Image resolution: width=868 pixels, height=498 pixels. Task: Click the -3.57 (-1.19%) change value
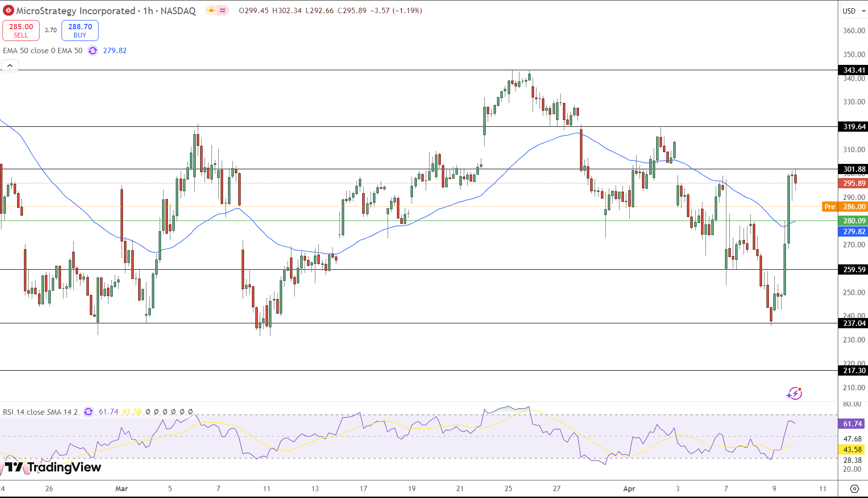(x=396, y=11)
